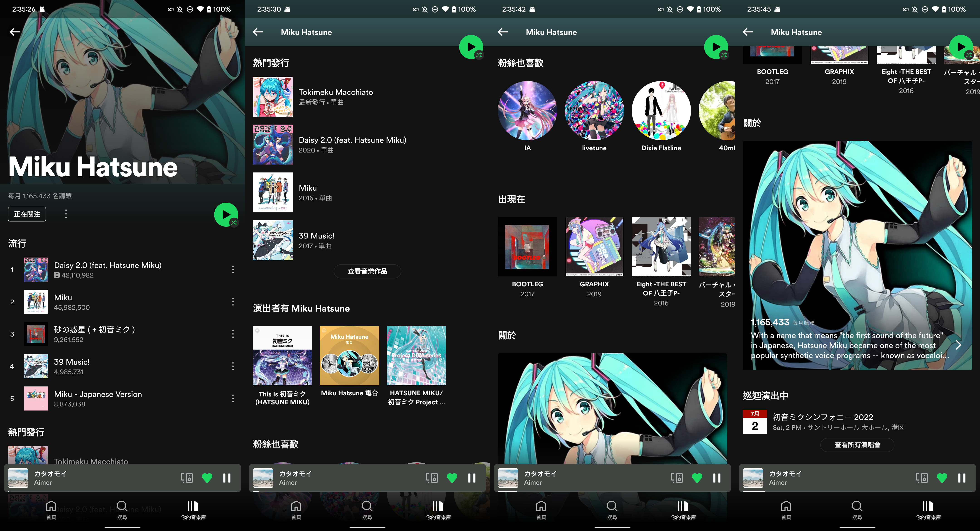Seek カタオモイ progress line on 2:35:45 screen
Viewport: 980px width, 531px height.
857,492
